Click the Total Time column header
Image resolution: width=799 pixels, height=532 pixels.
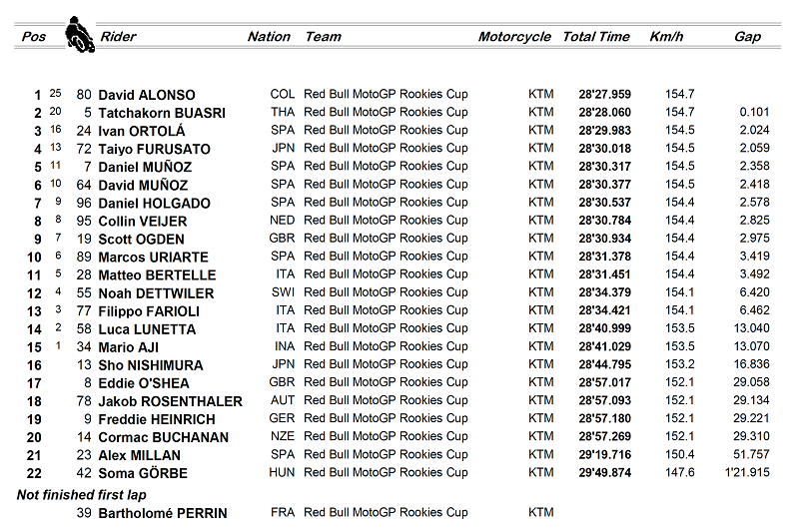(596, 37)
